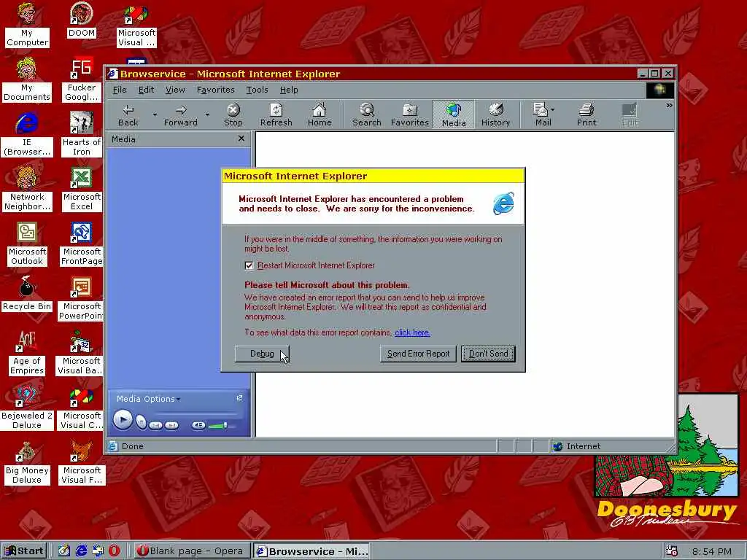This screenshot has height=560, width=747.
Task: Select the Big Money Deluxe desktop shortcut
Action: pos(27,463)
